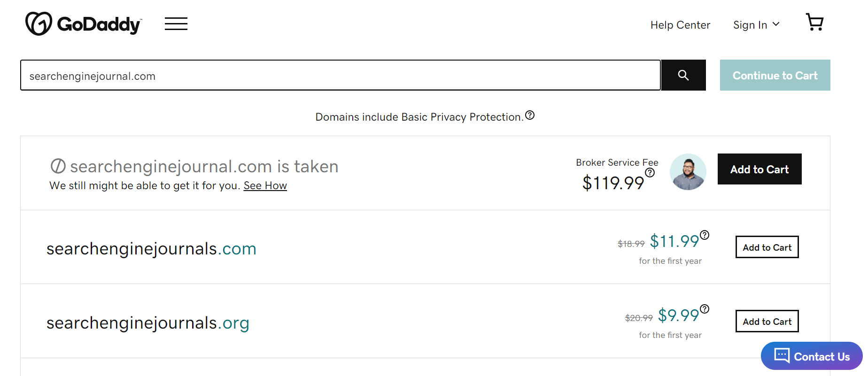
Task: Click $9.99 price info question icon
Action: [x=705, y=309]
